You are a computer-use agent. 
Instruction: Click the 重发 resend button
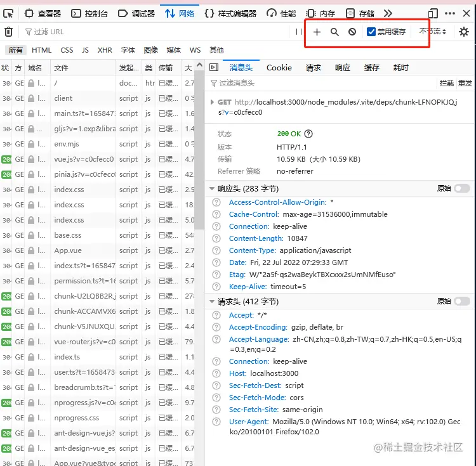[x=465, y=83]
